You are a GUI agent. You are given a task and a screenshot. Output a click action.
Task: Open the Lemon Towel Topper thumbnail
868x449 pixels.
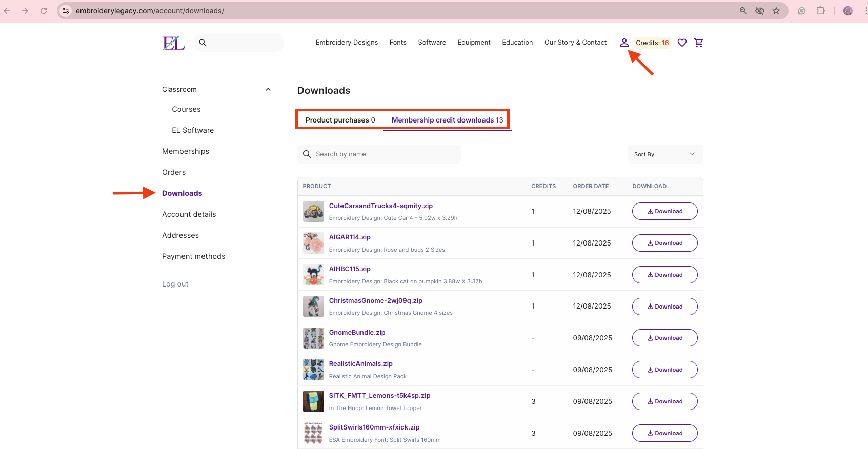(x=313, y=401)
